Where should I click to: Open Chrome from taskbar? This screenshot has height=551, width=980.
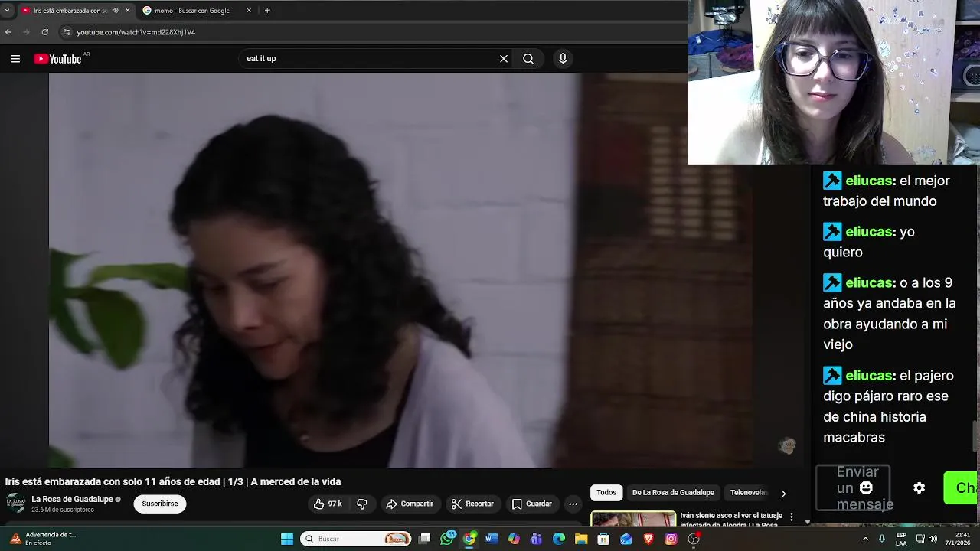click(x=469, y=539)
